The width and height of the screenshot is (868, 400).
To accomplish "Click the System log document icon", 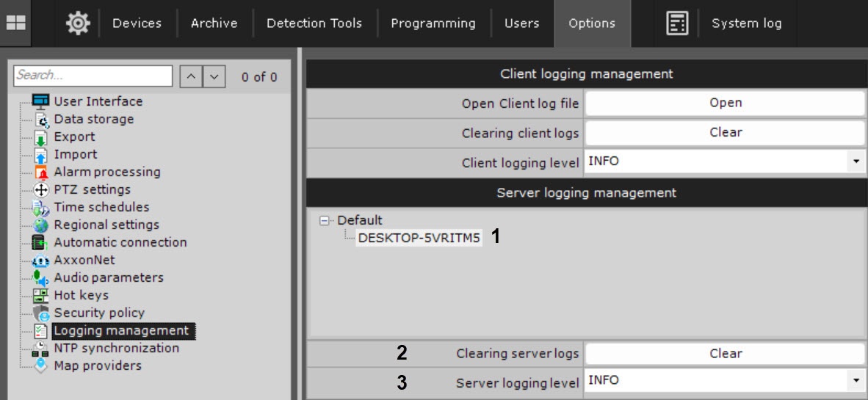I will 676,23.
